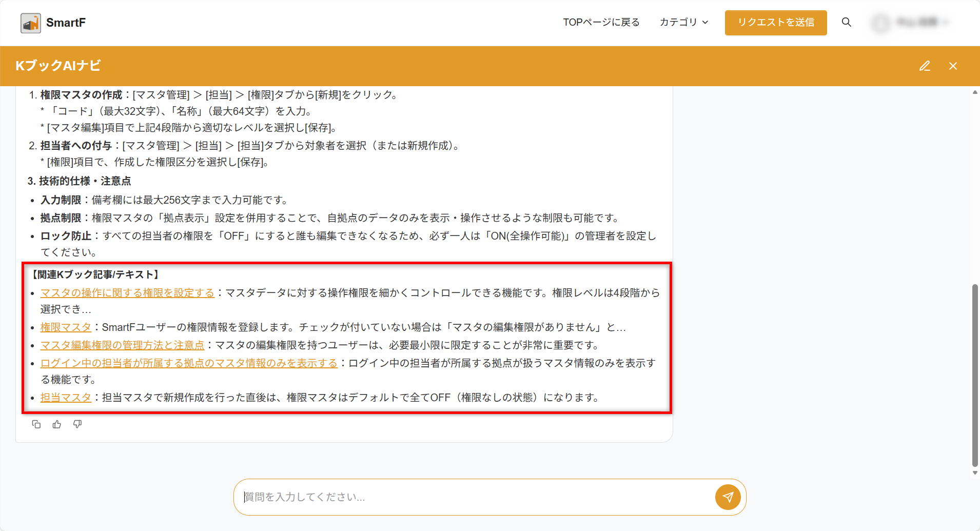Screen dimensions: 980x531
Task: Click the SmartF logo icon
Action: 31,23
